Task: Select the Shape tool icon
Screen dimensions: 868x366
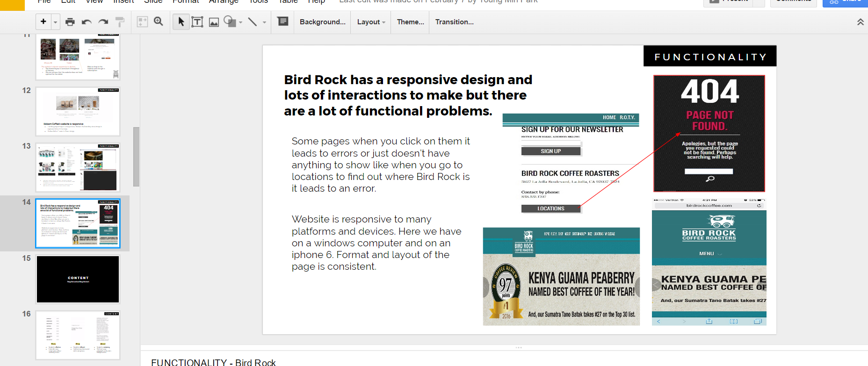Action: point(229,22)
